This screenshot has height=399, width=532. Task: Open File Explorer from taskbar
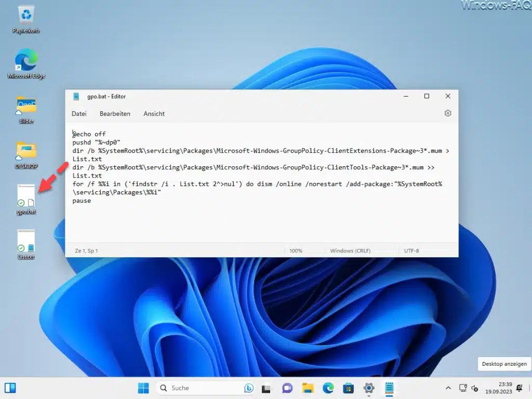pos(308,388)
